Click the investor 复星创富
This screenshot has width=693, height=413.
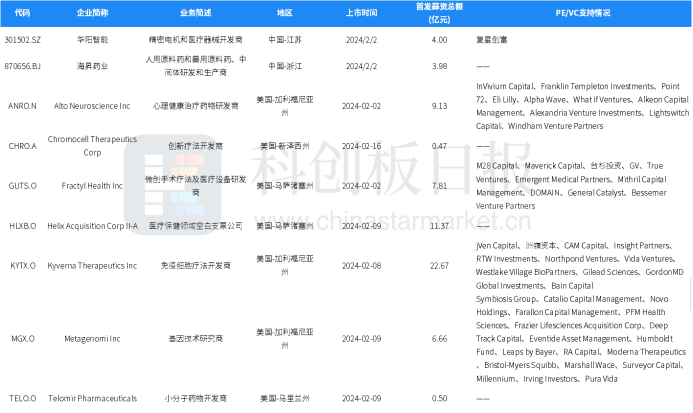492,40
